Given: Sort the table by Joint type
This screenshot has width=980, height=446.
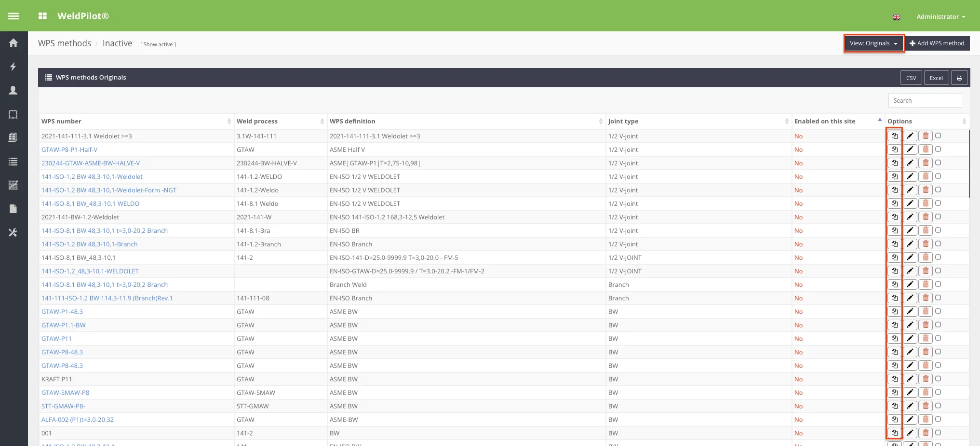Looking at the screenshot, I should point(698,122).
